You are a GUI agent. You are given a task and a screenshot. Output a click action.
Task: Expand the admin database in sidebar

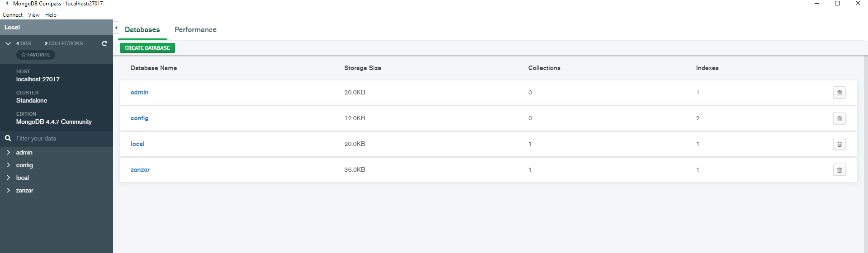pos(8,152)
